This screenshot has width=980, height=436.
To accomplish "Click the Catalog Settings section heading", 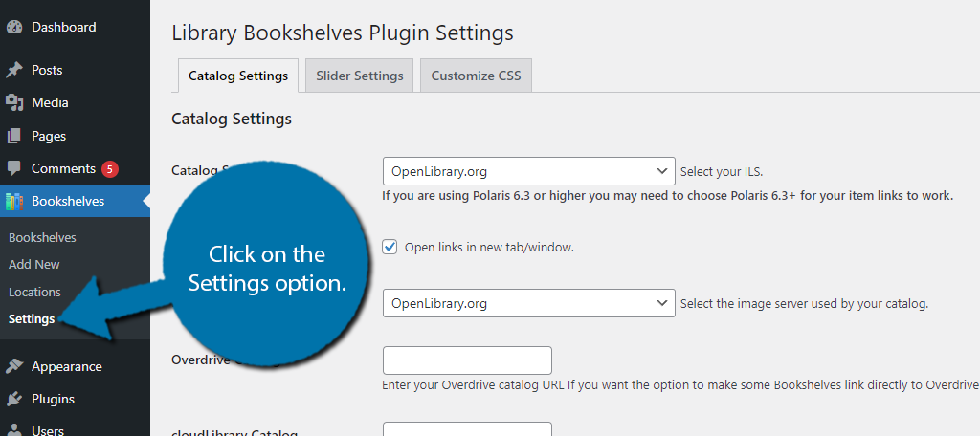I will click(x=232, y=119).
